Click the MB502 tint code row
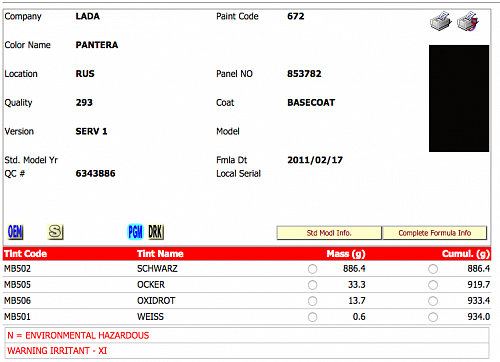The height and width of the screenshot is (362, 500). 247,269
